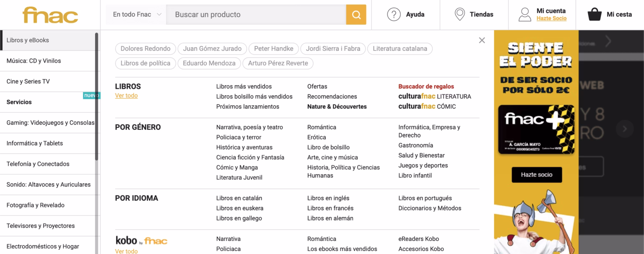
Task: Click the Peter Handke tag
Action: 274,49
